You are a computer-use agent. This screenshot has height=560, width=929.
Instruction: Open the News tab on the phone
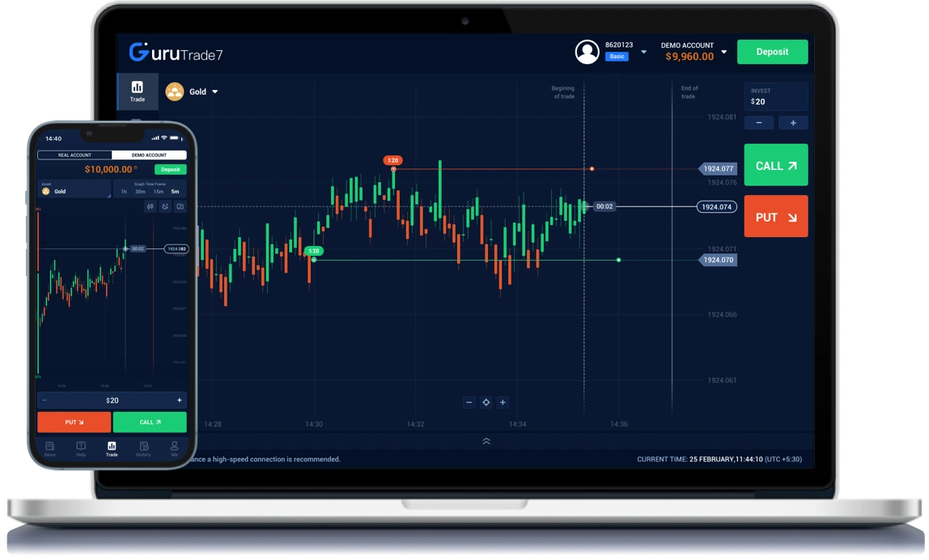click(50, 448)
